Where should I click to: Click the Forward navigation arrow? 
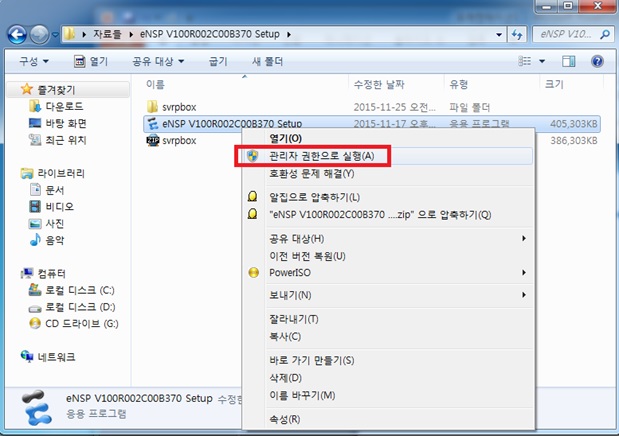[x=39, y=34]
